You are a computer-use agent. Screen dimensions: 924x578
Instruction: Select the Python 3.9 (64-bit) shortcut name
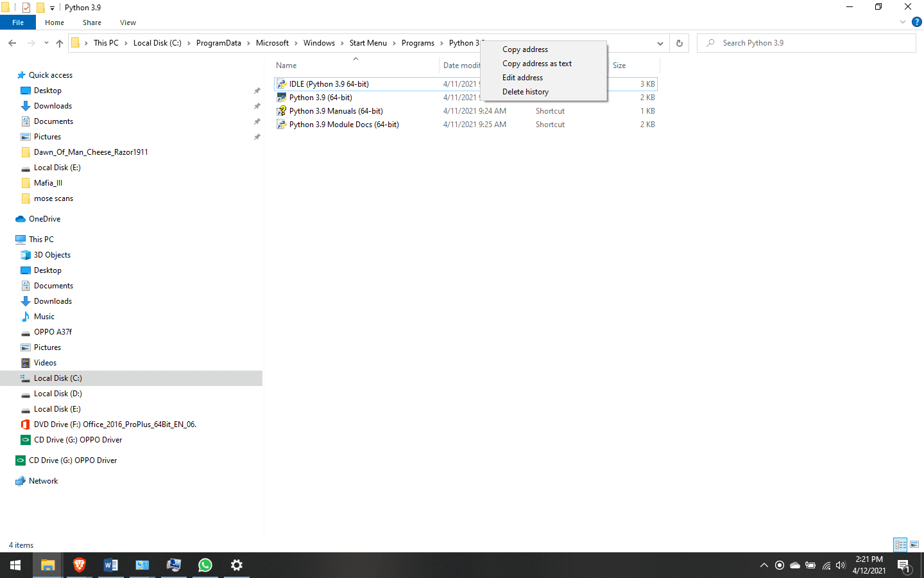321,98
